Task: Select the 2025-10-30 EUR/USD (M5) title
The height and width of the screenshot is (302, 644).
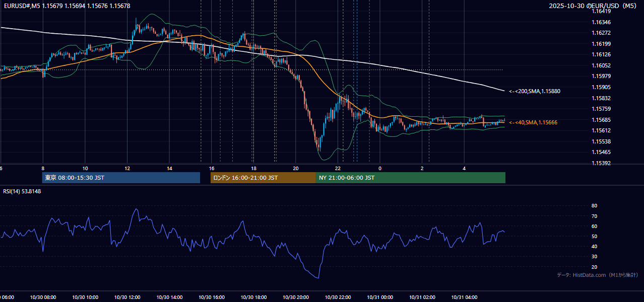Action: click(x=592, y=6)
